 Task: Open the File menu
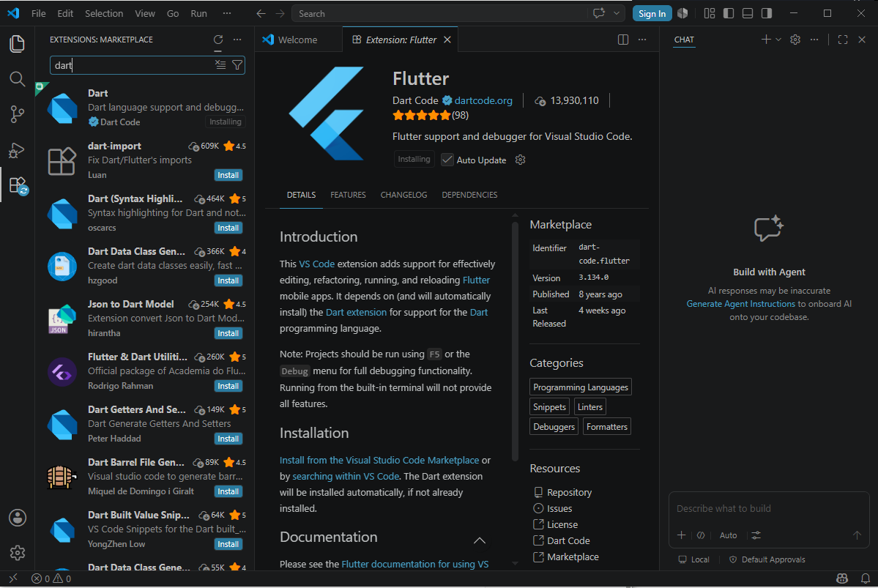coord(39,13)
